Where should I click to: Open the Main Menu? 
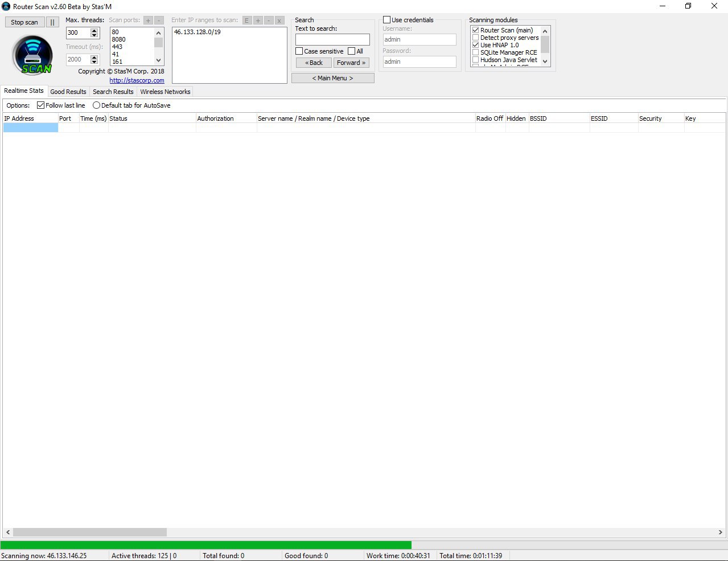tap(333, 78)
